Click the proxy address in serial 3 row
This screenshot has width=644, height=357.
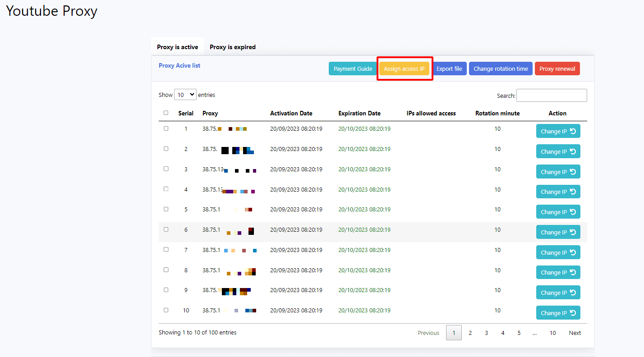pos(230,169)
